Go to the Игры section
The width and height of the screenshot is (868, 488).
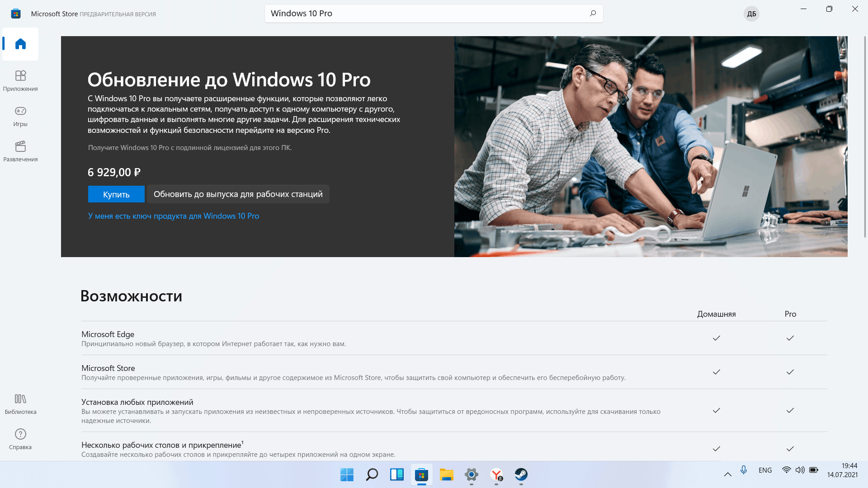tap(20, 116)
